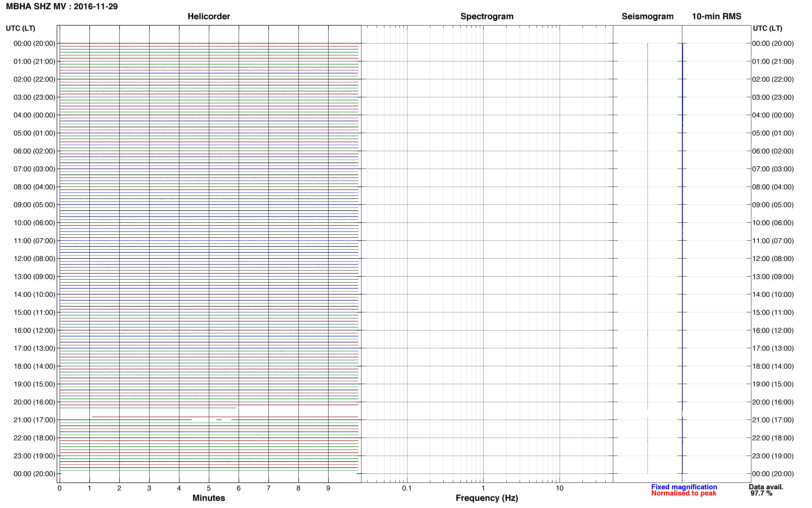Click the right 12:00 (08:00) time label
The image size is (812, 508).
coord(773,259)
